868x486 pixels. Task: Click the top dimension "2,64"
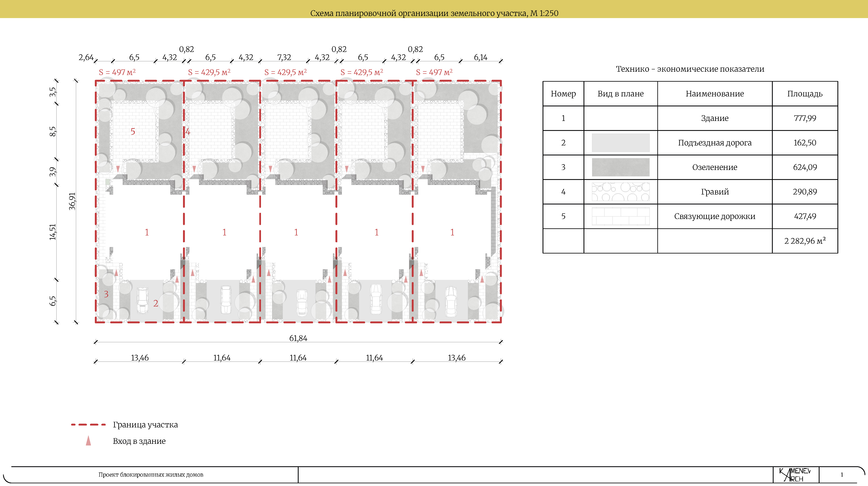coord(86,58)
